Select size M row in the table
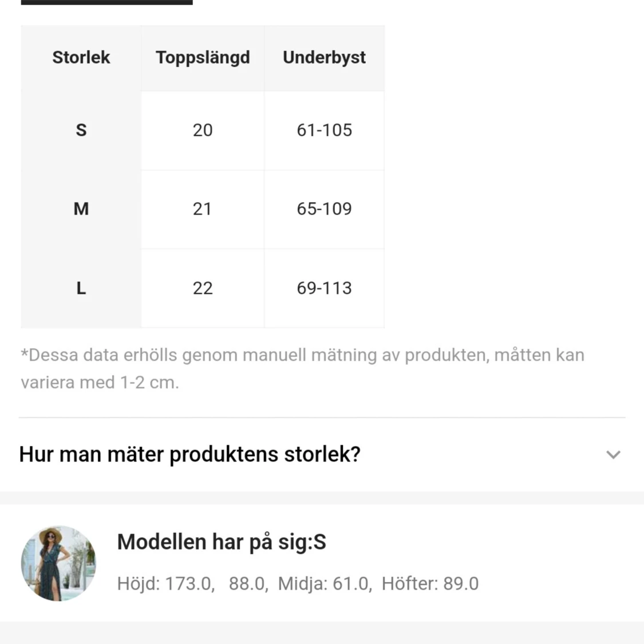This screenshot has width=644, height=644. pos(81,209)
